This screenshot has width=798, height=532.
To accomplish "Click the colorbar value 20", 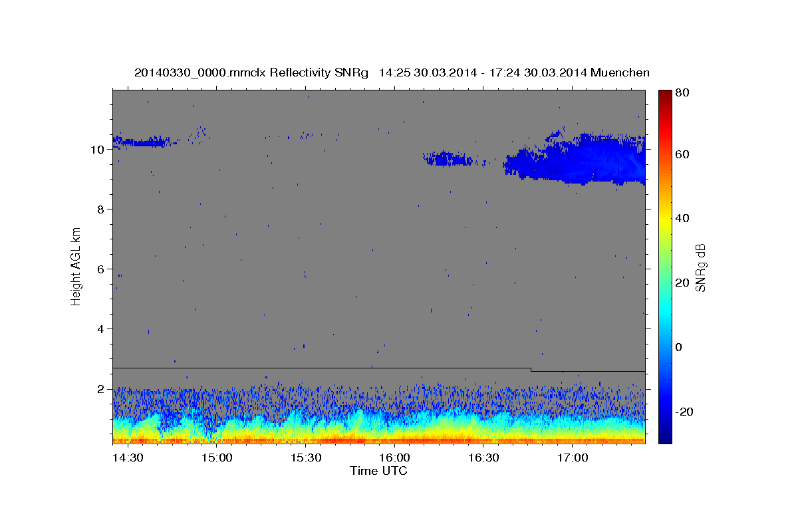I will click(682, 283).
